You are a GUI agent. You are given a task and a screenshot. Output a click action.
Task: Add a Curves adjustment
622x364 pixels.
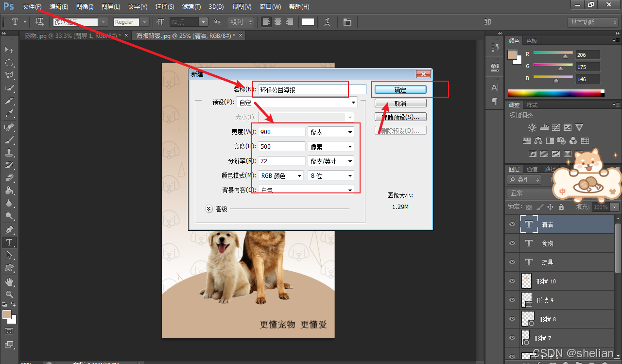(555, 128)
